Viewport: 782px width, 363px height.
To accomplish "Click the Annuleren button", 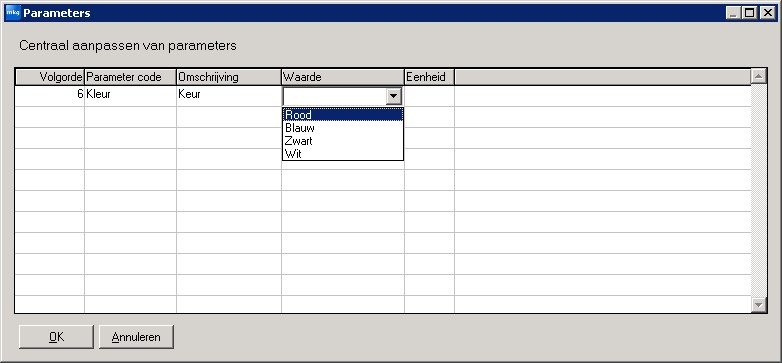I will click(136, 337).
